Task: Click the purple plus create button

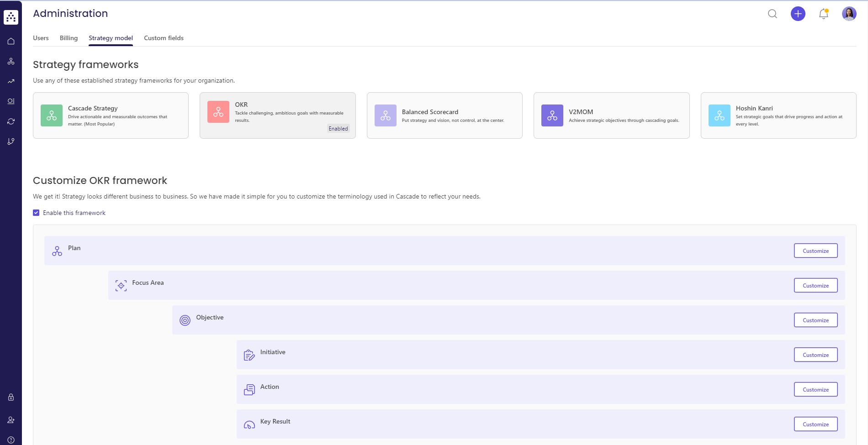Action: tap(798, 14)
